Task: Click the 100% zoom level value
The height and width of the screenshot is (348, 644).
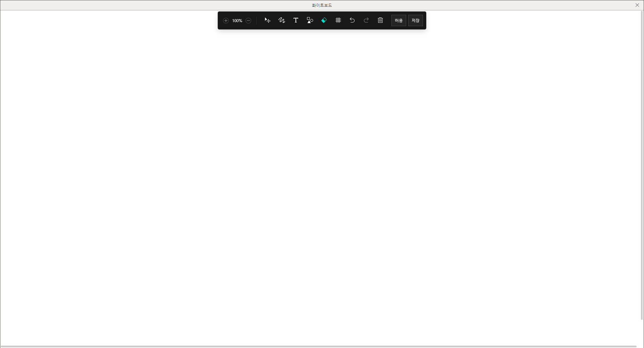Action: pos(237,21)
